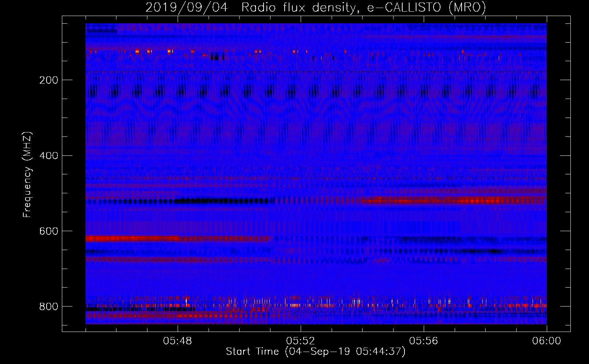This screenshot has width=589, height=364.
Task: Click the 05:52 time tick label
Action: click(301, 341)
